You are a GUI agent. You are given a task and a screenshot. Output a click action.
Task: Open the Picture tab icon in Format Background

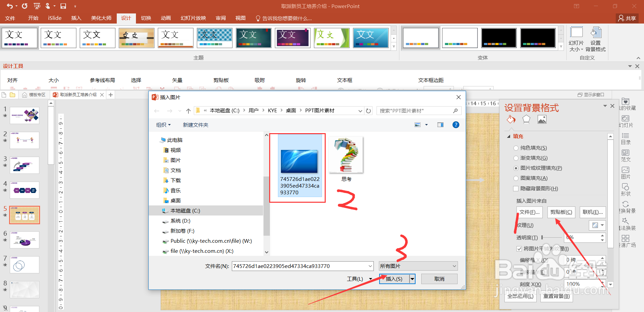click(x=542, y=119)
